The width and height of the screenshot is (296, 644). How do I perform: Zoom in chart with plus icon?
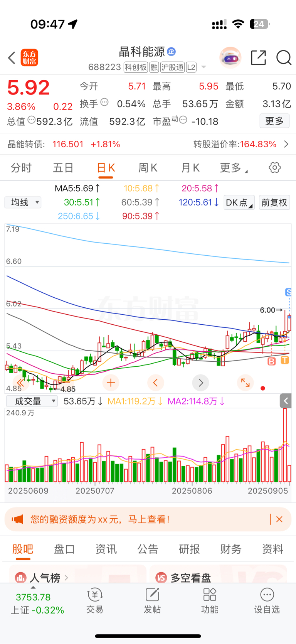(x=111, y=383)
